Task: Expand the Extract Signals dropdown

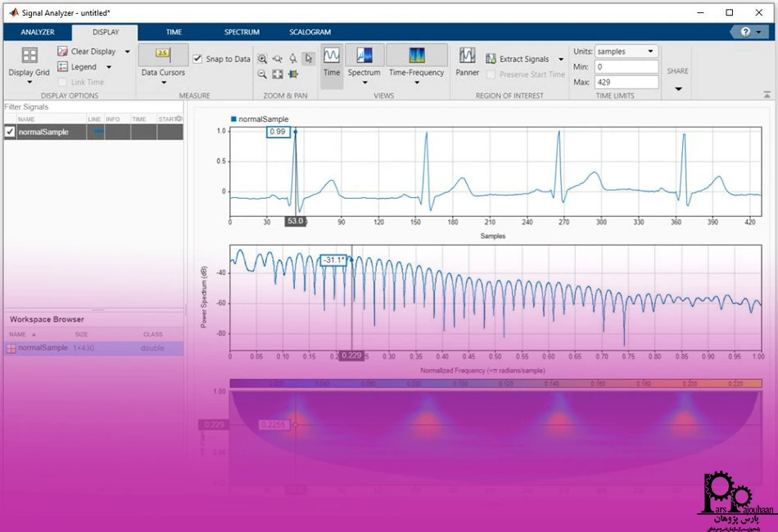Action: (561, 59)
